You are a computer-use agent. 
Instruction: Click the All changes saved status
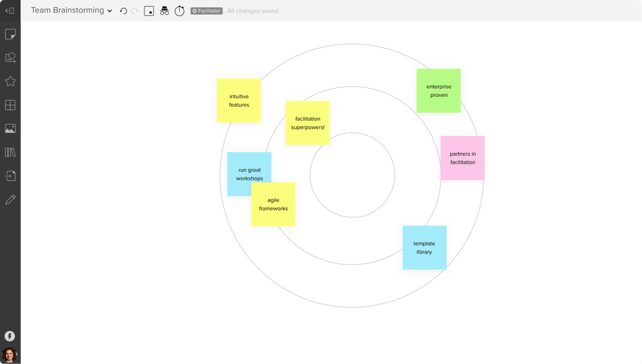pyautogui.click(x=253, y=11)
